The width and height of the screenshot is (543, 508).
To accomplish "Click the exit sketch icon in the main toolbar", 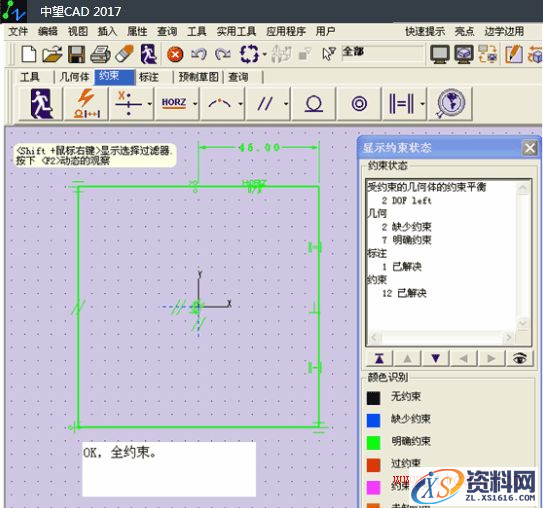I will (149, 54).
